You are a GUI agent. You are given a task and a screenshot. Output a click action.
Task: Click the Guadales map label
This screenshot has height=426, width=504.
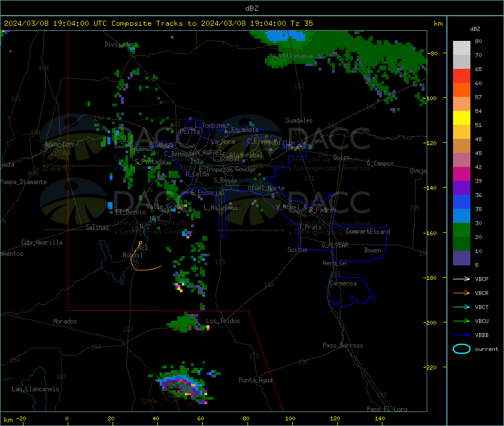[299, 120]
